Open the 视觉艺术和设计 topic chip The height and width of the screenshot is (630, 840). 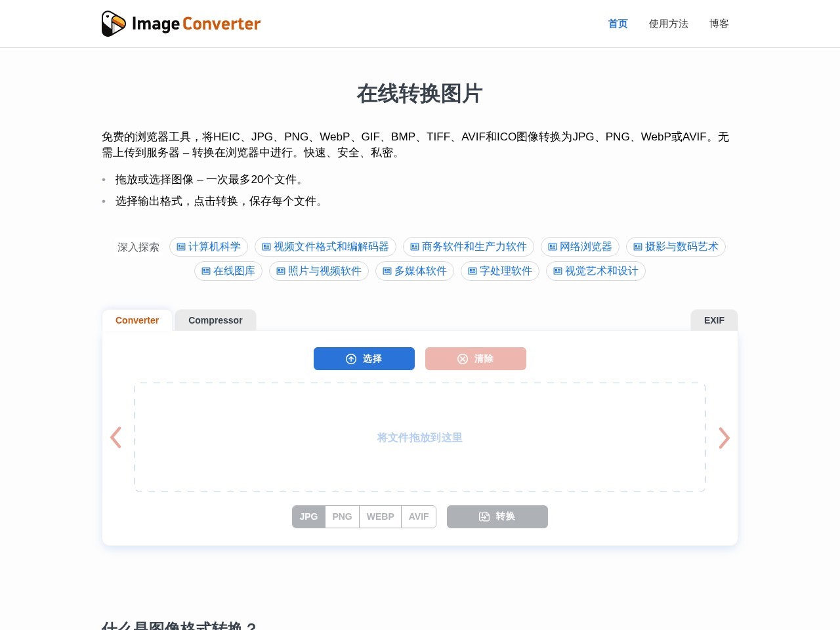point(596,271)
